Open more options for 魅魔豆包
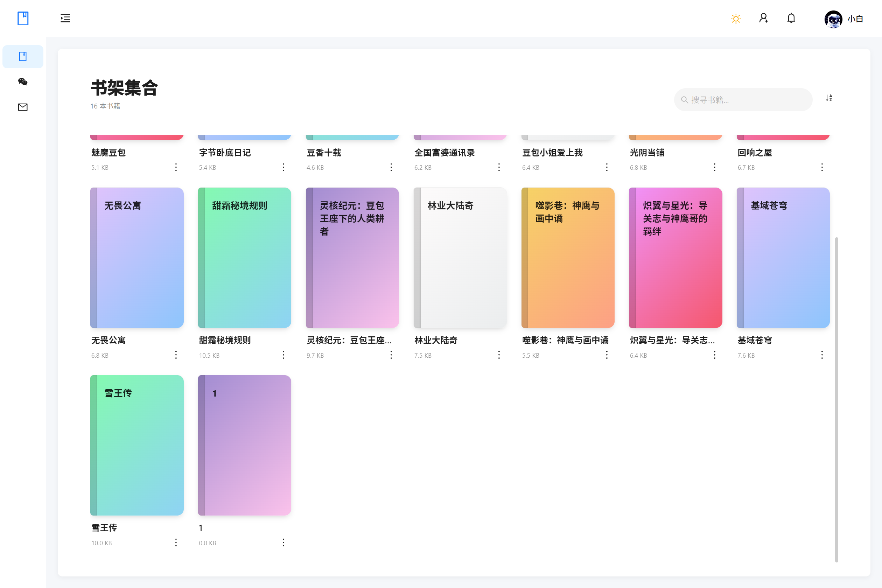 click(176, 167)
